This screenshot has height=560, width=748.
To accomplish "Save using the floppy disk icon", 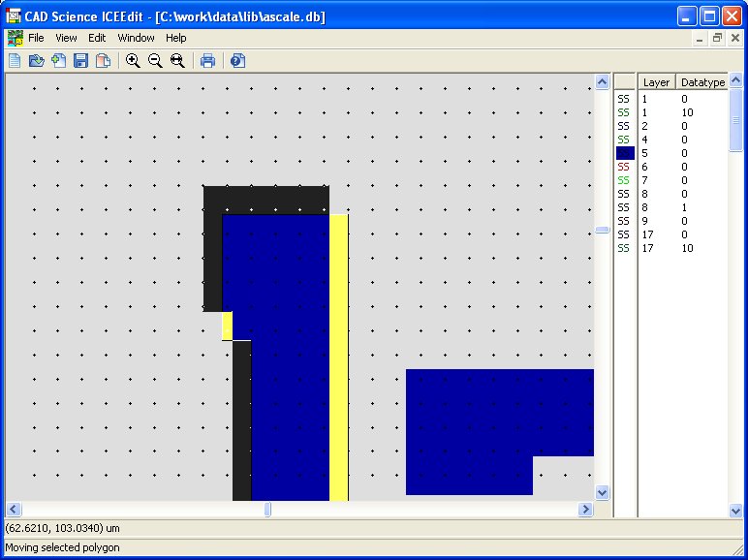I will tap(80, 61).
